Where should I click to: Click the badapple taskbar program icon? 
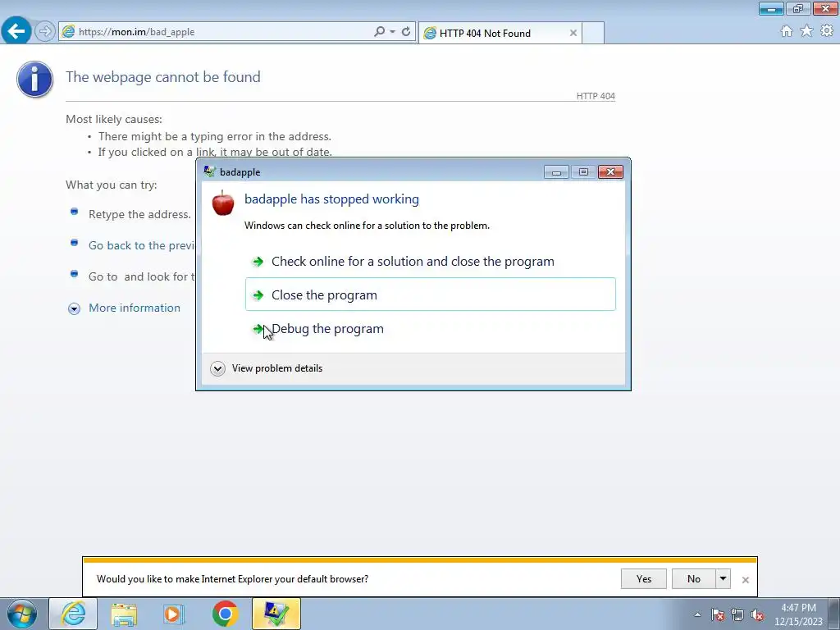click(x=276, y=614)
